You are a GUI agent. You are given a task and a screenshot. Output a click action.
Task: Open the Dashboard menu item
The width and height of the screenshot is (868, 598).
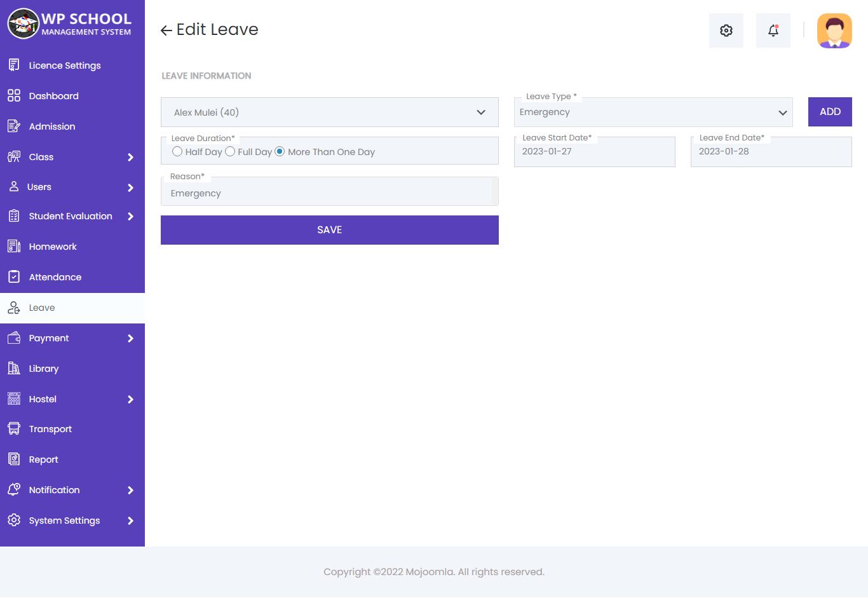point(72,96)
